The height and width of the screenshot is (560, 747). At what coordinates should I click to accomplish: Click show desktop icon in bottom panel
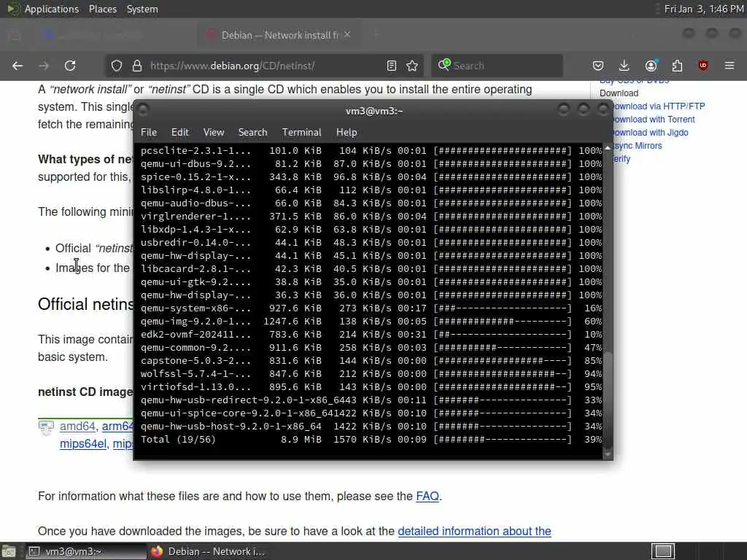[9, 551]
